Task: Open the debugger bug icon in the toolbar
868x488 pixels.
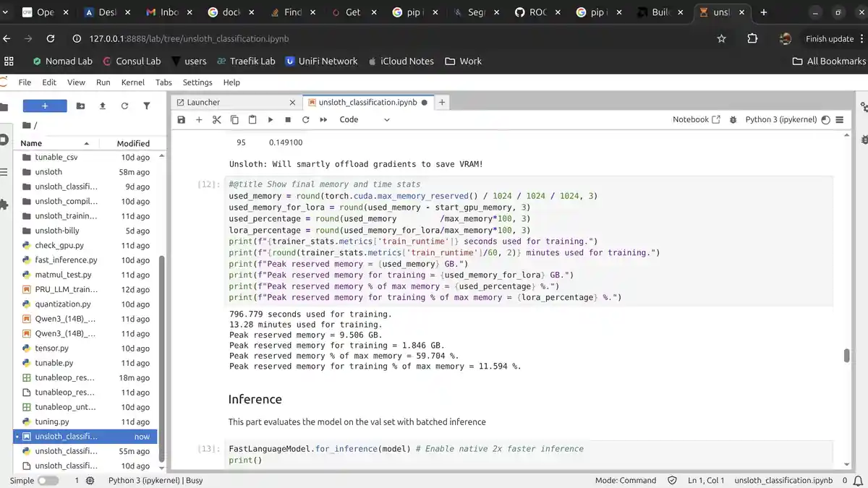Action: (x=733, y=119)
